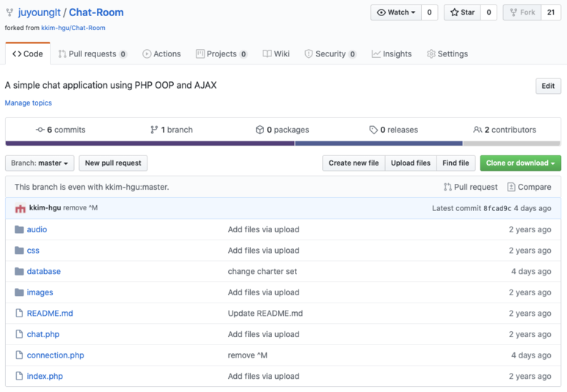Viewport: 567px width, 392px height.
Task: Click purple segment of language bar
Action: coord(150,144)
